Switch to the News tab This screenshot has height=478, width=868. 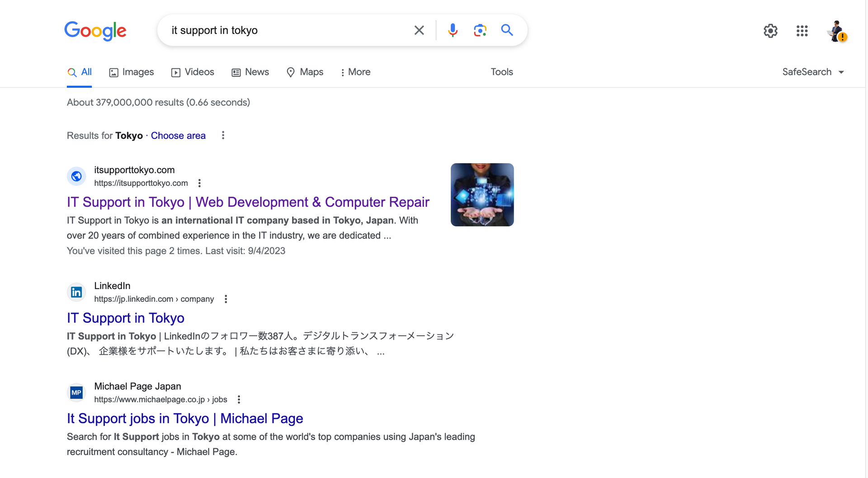[250, 72]
